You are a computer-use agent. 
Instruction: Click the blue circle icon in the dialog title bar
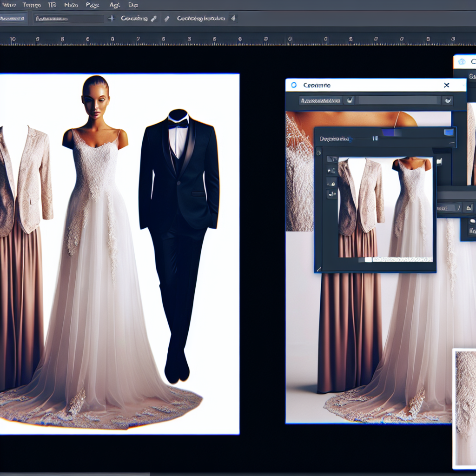293,85
